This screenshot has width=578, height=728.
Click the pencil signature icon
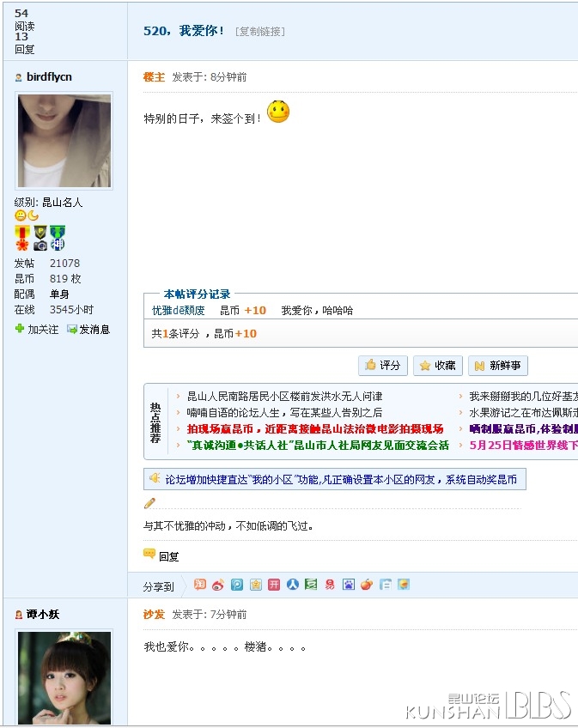(149, 503)
